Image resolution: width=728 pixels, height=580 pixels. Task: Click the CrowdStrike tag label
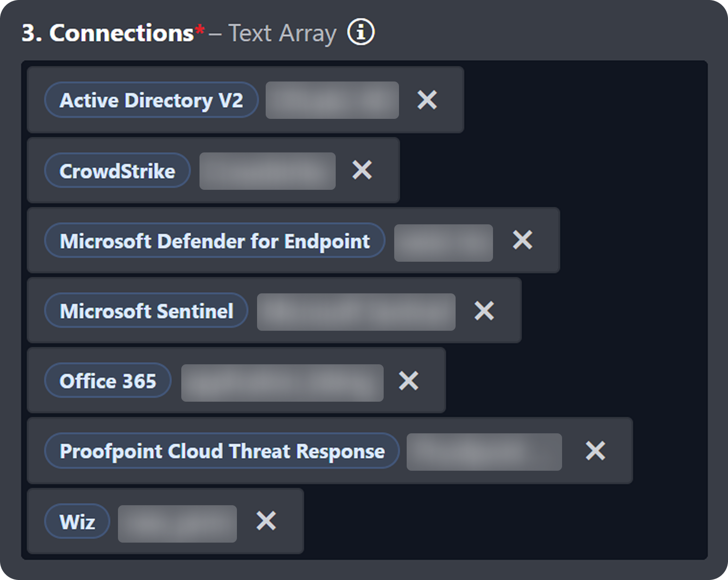tap(117, 171)
